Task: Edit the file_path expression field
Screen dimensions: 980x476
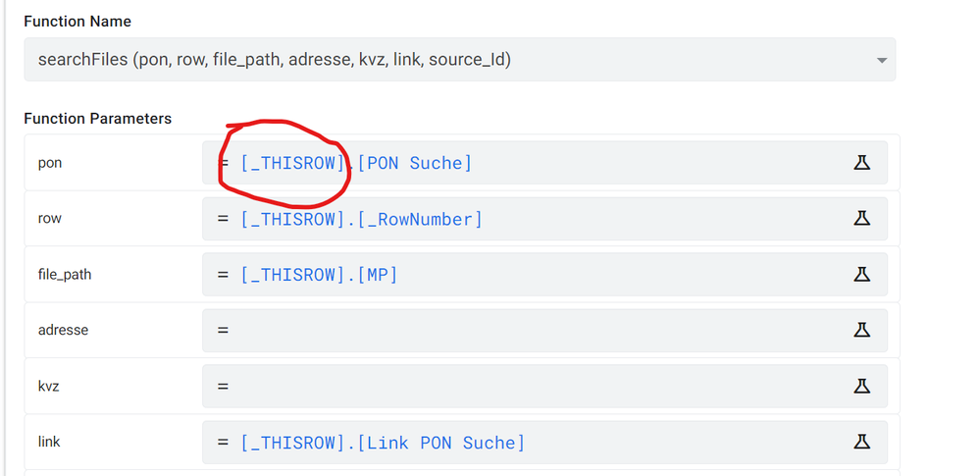Action: (x=544, y=274)
